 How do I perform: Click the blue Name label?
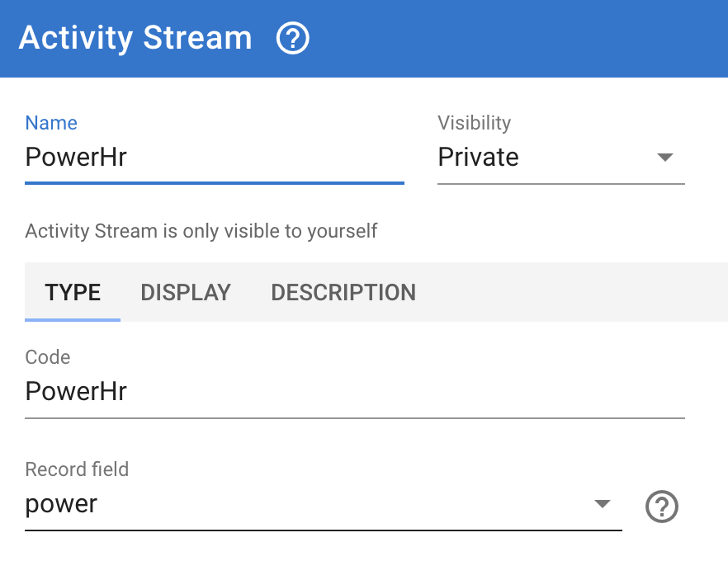[51, 123]
